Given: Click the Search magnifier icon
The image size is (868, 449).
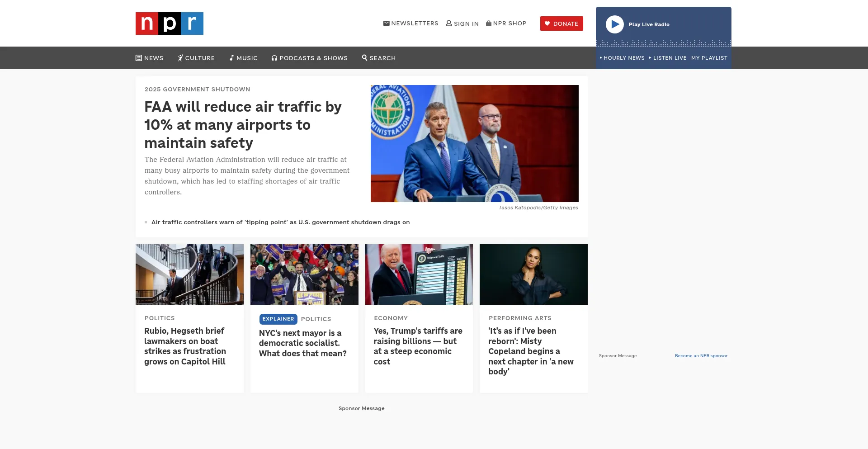Looking at the screenshot, I should (x=364, y=57).
